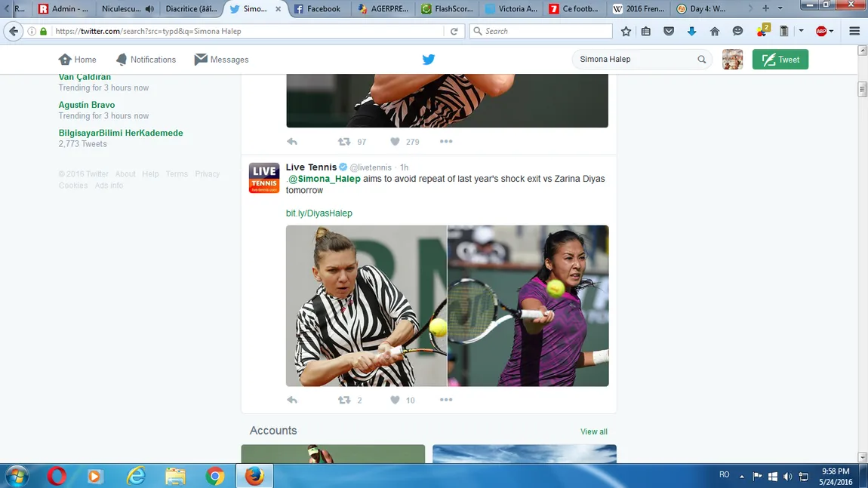Mute audio on Niculescu tab
Screen dimensions: 868x488
click(x=149, y=9)
